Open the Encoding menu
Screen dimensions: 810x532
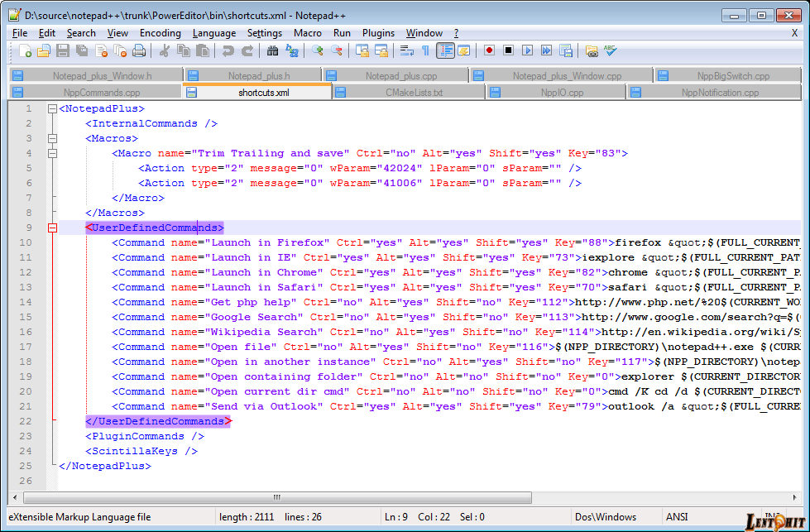point(161,33)
